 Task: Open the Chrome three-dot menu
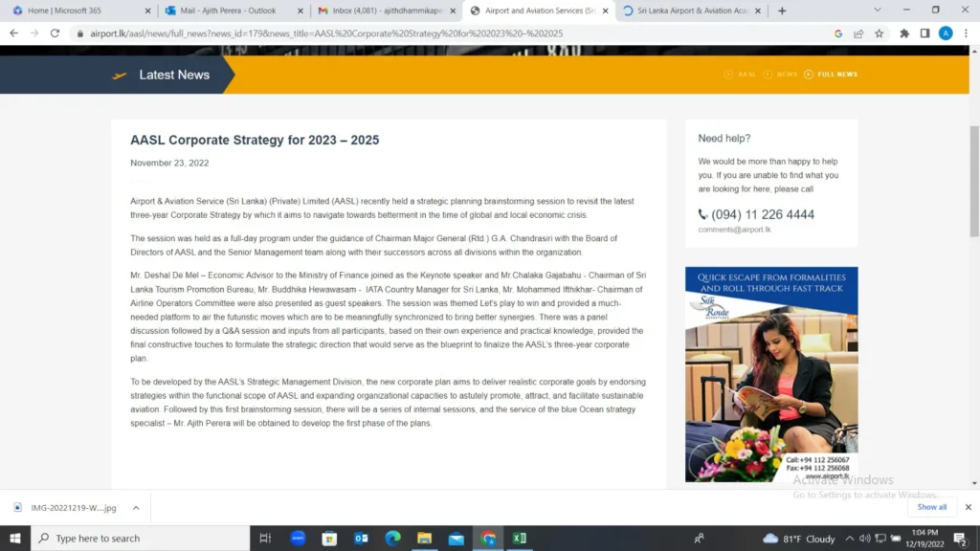pyautogui.click(x=966, y=33)
